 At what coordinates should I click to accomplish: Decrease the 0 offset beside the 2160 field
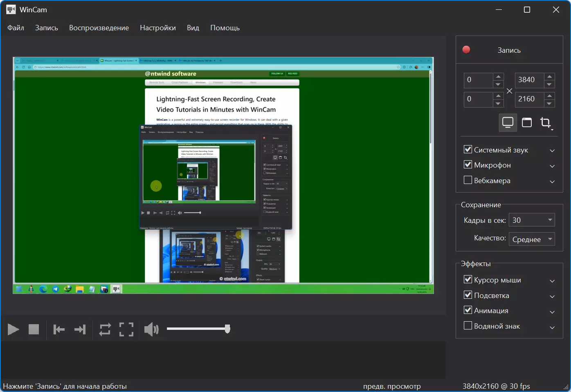tap(498, 103)
